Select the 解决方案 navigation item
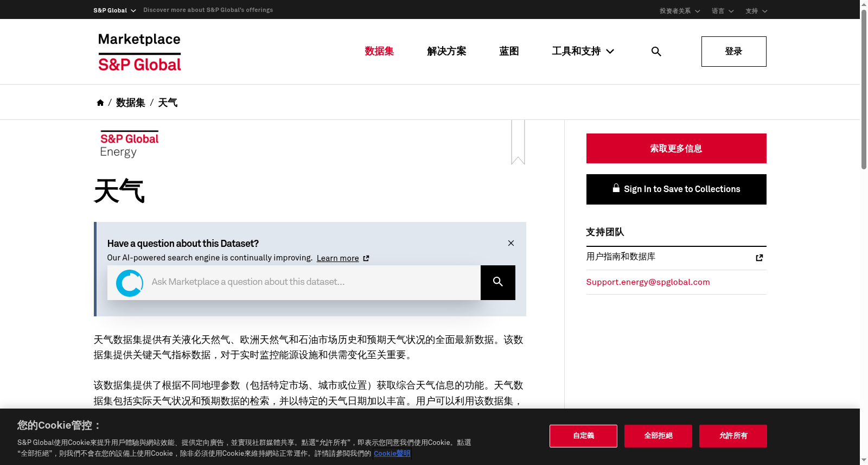Screen dimensions: 868x465 click(446, 51)
